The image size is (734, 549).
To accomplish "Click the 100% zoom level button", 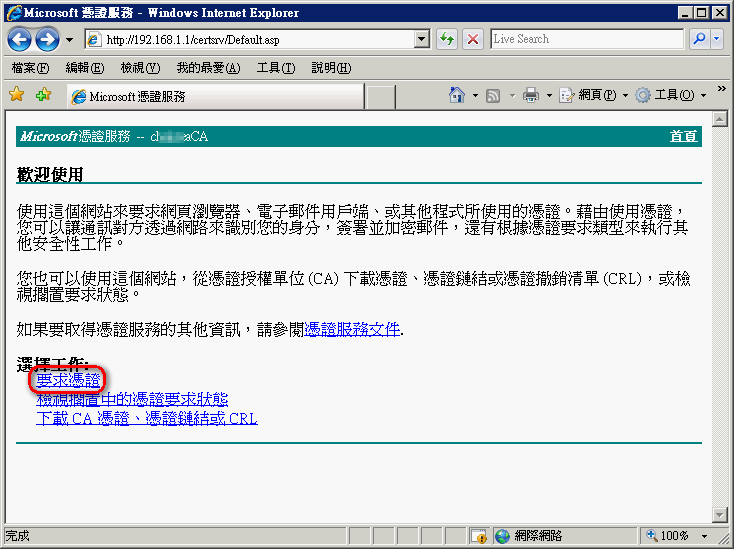I will [x=668, y=535].
